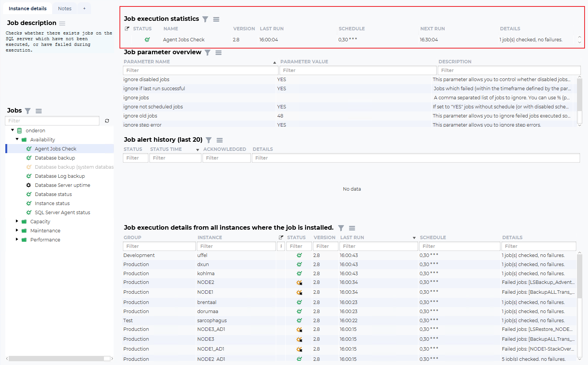This screenshot has width=588, height=365.
Task: Expand the Capacity folder
Action: 17,221
